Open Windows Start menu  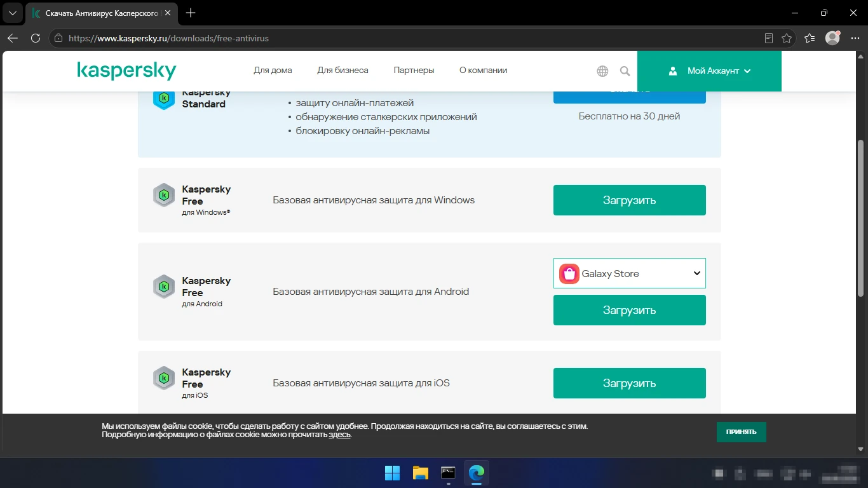point(393,473)
